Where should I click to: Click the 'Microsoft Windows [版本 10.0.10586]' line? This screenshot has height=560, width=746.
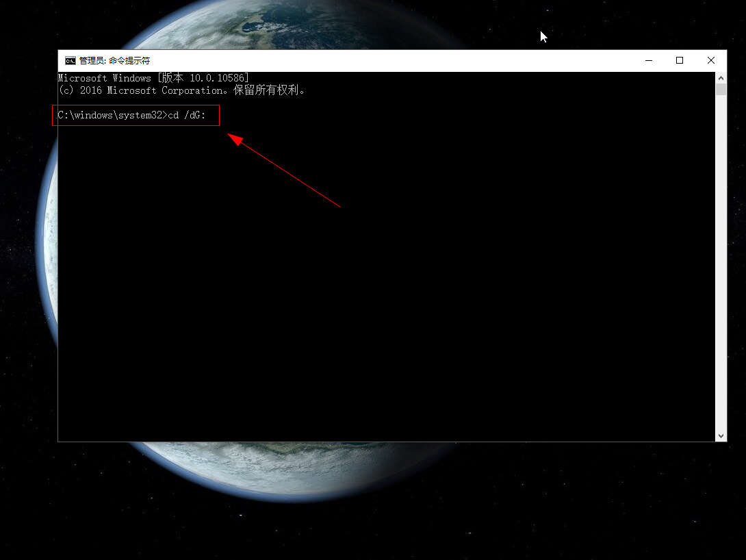coord(153,77)
